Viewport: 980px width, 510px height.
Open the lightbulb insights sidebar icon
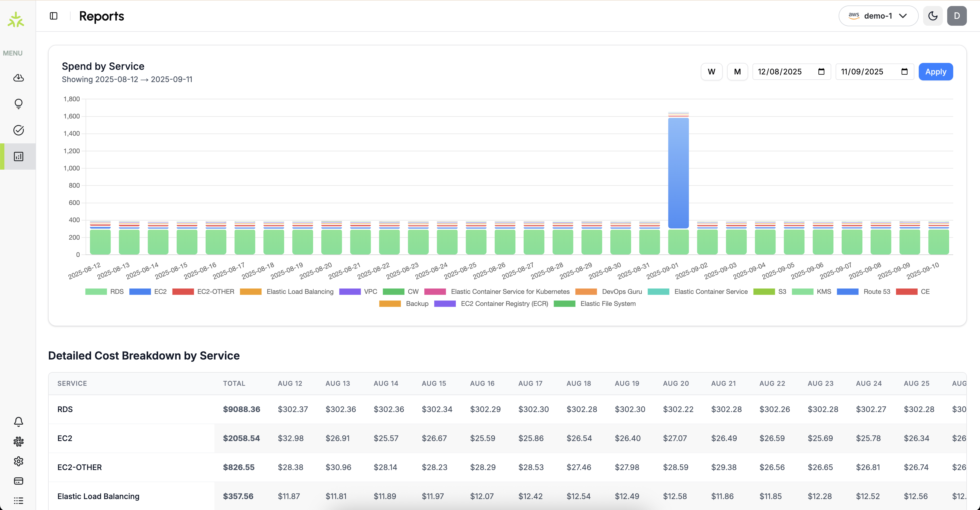click(x=18, y=104)
